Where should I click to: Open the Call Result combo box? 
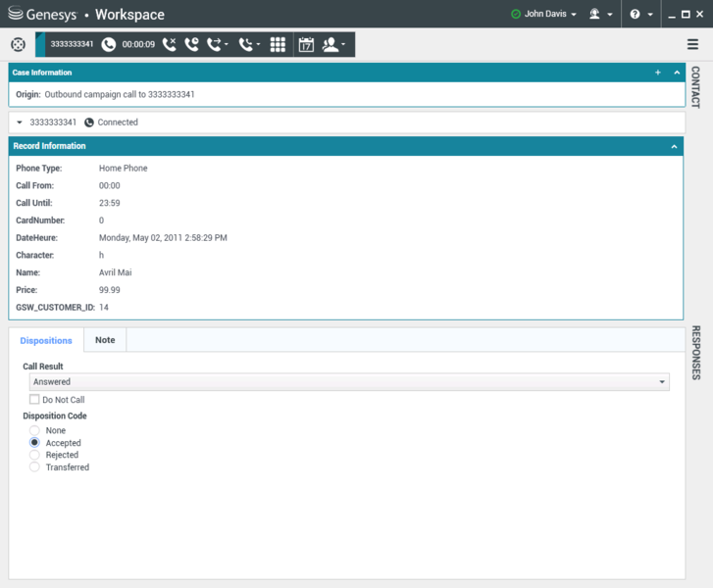(349, 381)
